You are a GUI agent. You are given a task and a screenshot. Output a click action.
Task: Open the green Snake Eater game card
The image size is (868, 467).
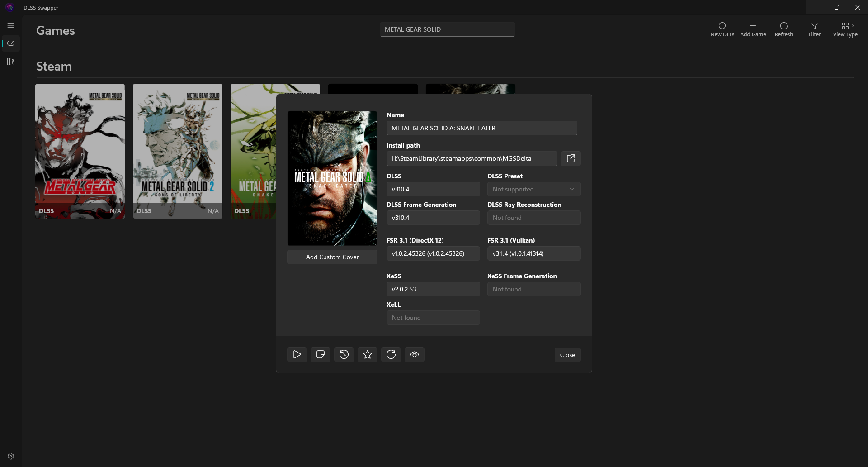[253, 151]
